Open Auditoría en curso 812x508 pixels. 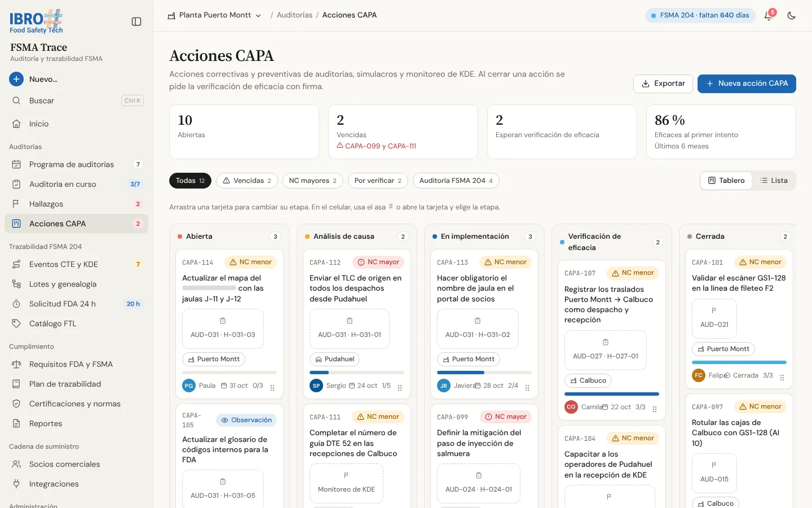tap(77, 184)
